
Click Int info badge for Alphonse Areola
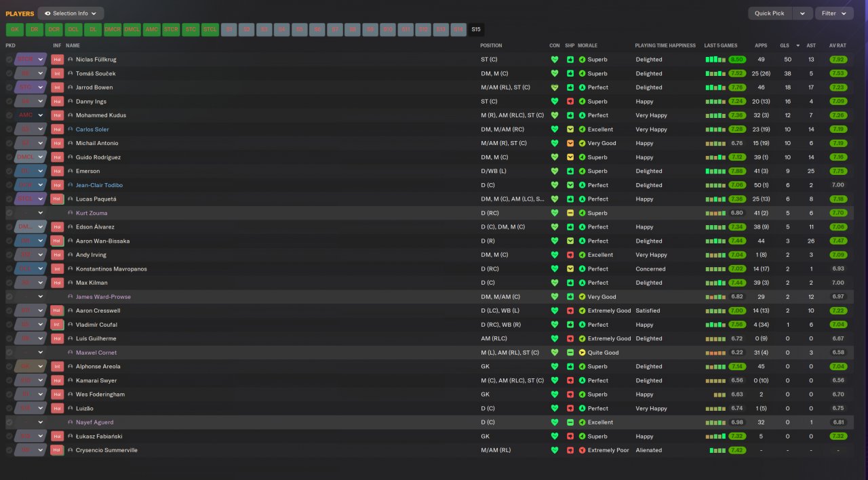tap(58, 367)
